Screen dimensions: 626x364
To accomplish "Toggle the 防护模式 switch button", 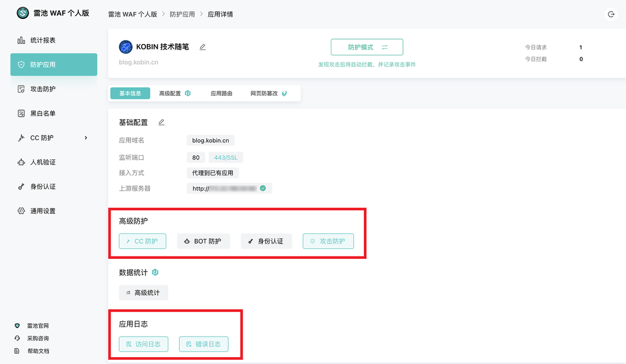I will tap(367, 46).
